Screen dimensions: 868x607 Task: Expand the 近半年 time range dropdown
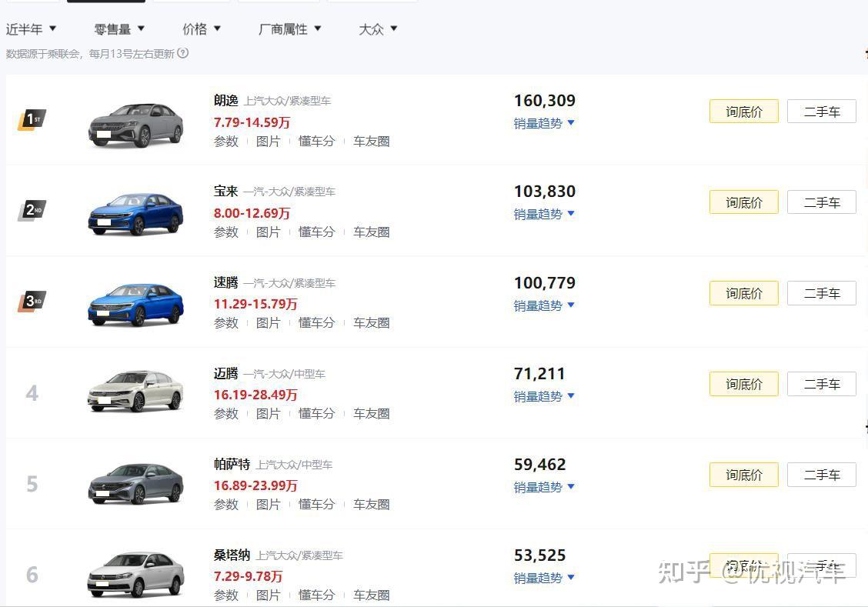pyautogui.click(x=32, y=29)
